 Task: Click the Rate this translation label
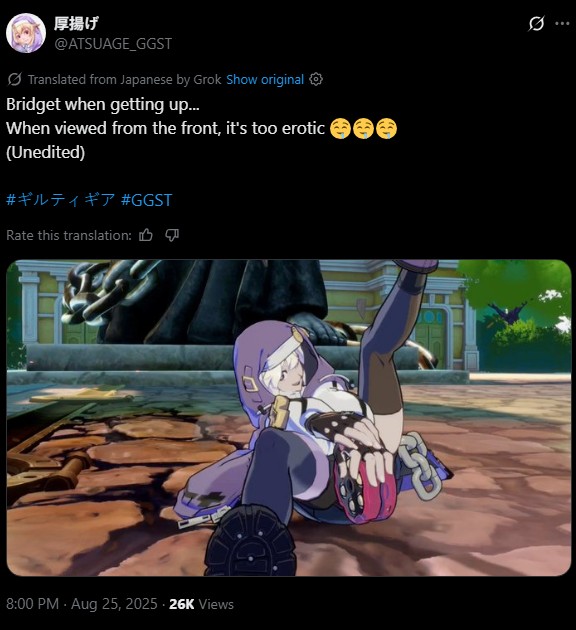(x=69, y=235)
